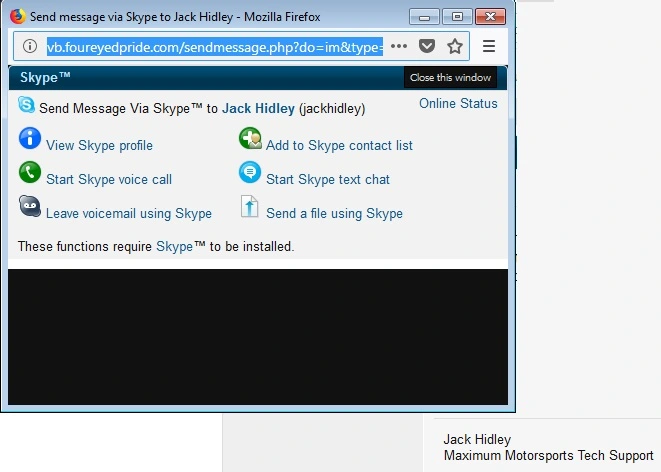Viewport: 661px width, 472px height.
Task: Click Leave voicemail using Skype link
Action: point(129,213)
